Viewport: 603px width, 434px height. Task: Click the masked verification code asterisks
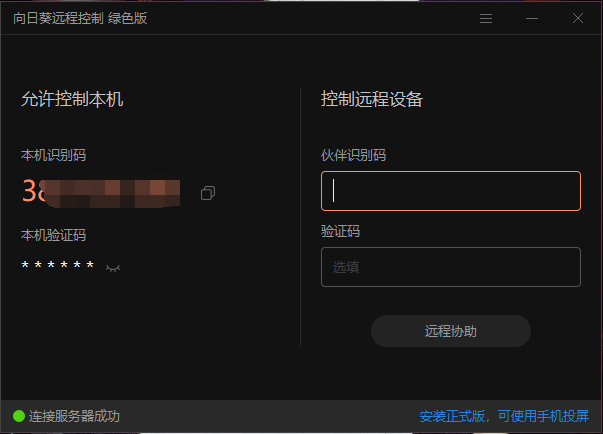[x=58, y=266]
